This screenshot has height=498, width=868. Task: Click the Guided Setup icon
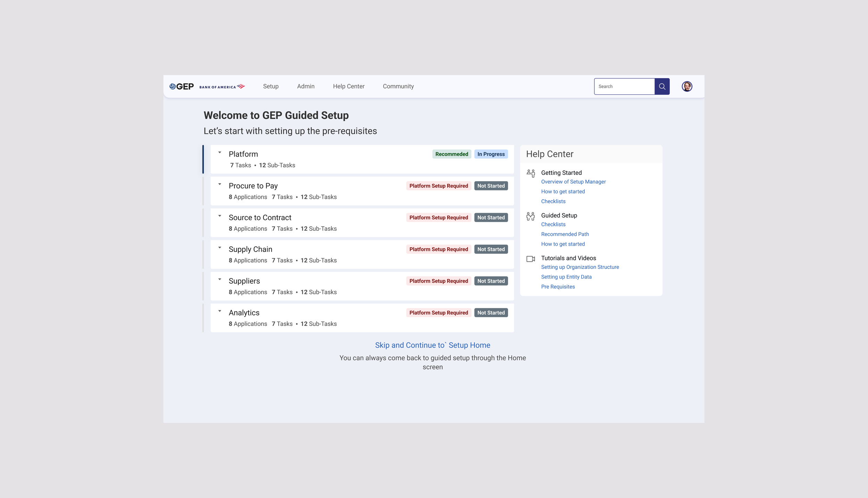(x=531, y=216)
